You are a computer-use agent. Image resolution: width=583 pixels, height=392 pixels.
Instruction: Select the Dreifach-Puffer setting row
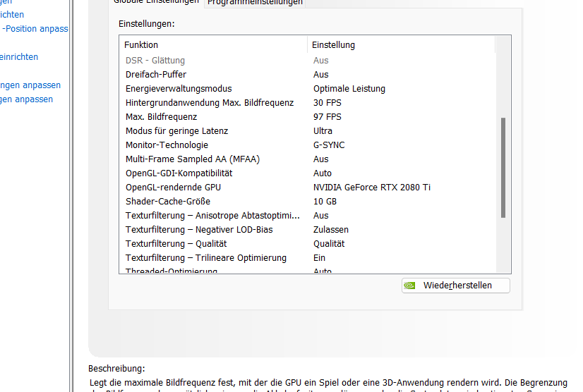pyautogui.click(x=308, y=74)
